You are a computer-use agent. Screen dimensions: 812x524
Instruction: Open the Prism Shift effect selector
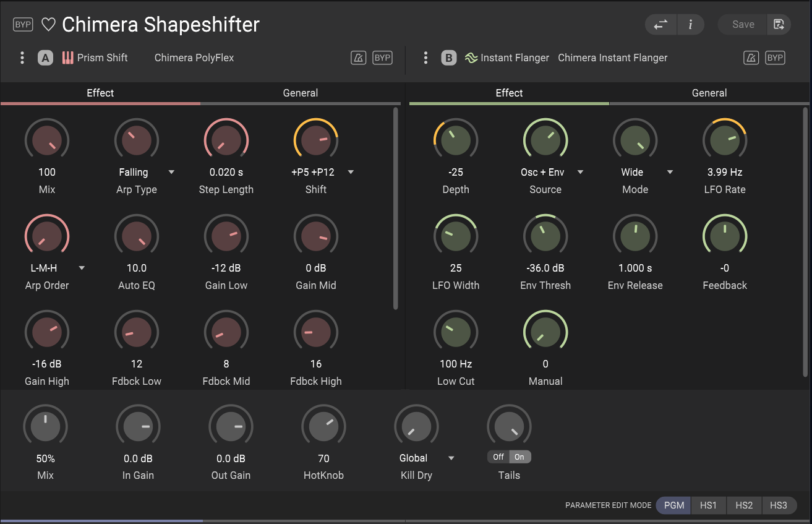103,58
